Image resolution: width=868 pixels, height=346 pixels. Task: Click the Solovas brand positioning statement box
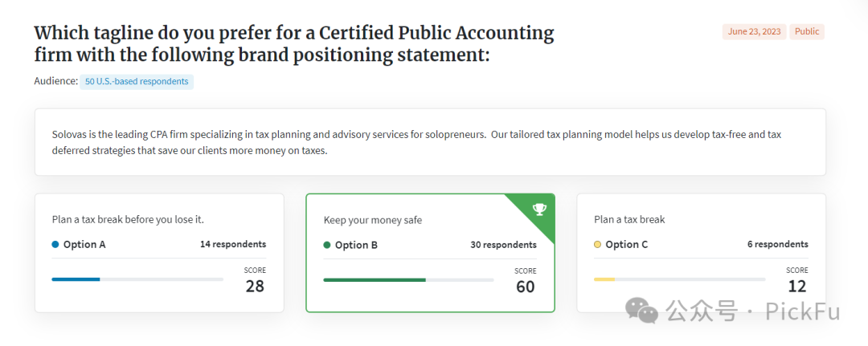pyautogui.click(x=430, y=142)
